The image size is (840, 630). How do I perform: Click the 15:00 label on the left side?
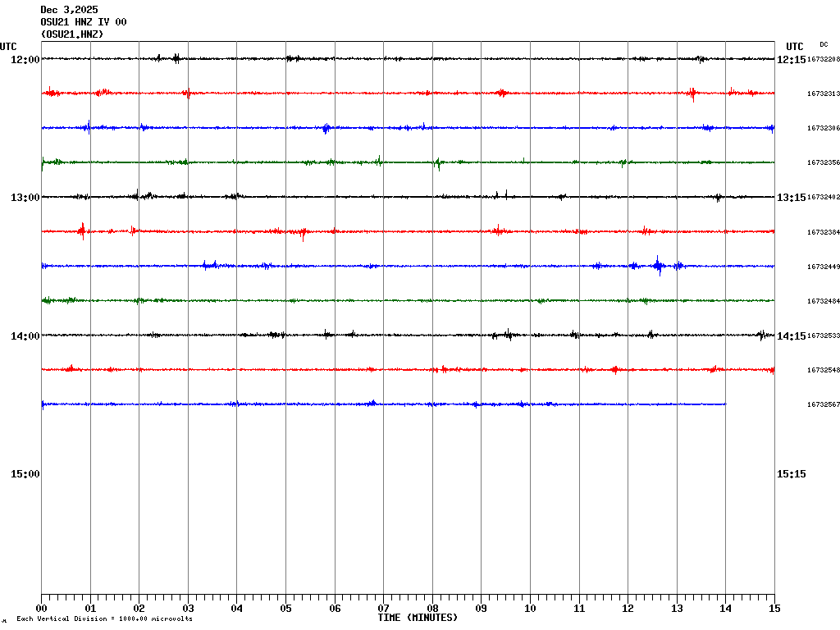tap(25, 473)
